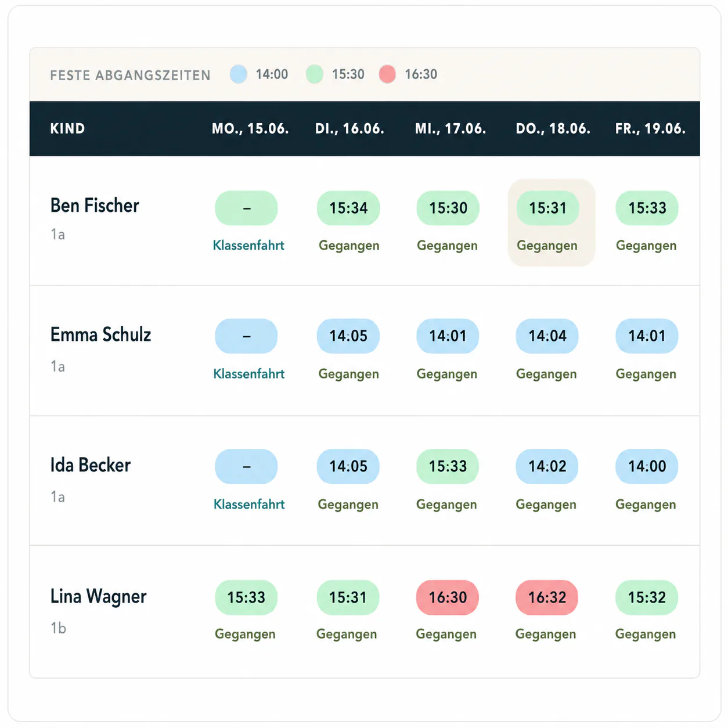Click Emma Schulz's Monday dash pill
The height and width of the screenshot is (728, 728).
246,336
